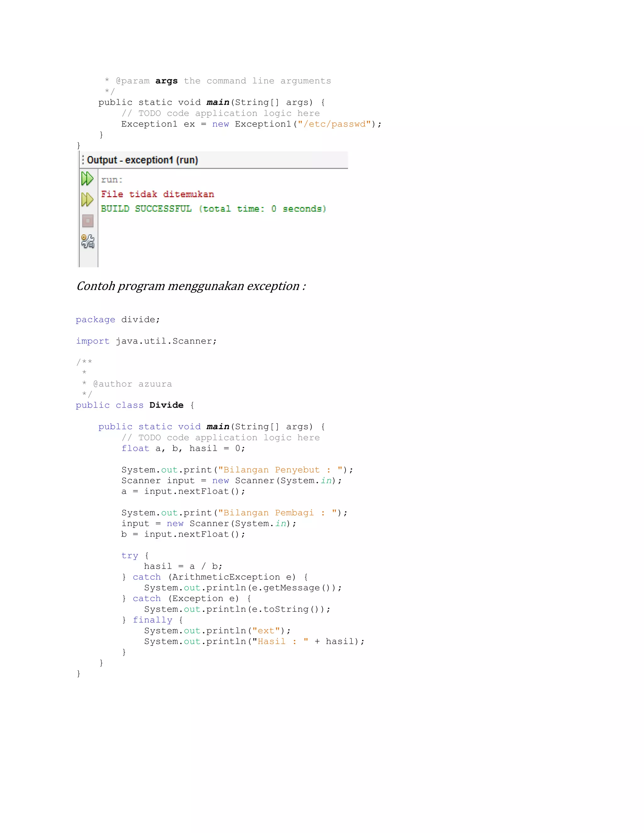Click the 'catch (ArithmeticException e)' line
The image size is (644, 833).
pyautogui.click(x=215, y=577)
